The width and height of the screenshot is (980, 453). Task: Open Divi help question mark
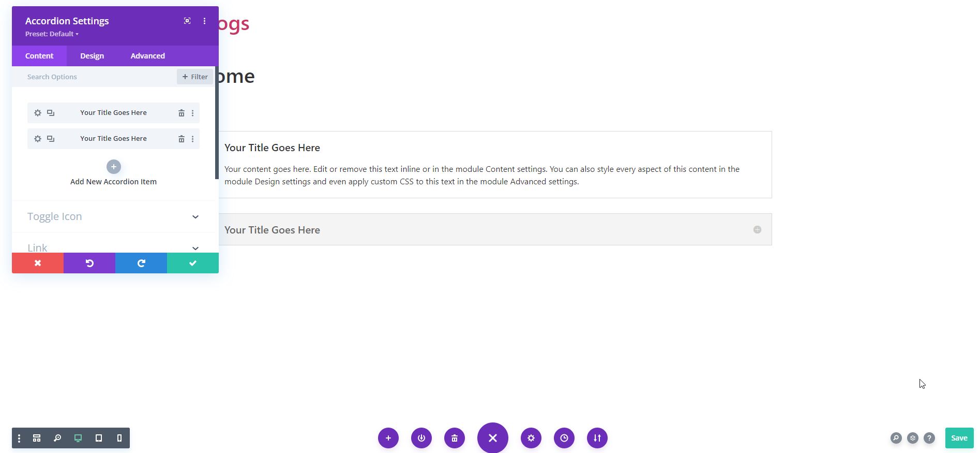pyautogui.click(x=929, y=438)
